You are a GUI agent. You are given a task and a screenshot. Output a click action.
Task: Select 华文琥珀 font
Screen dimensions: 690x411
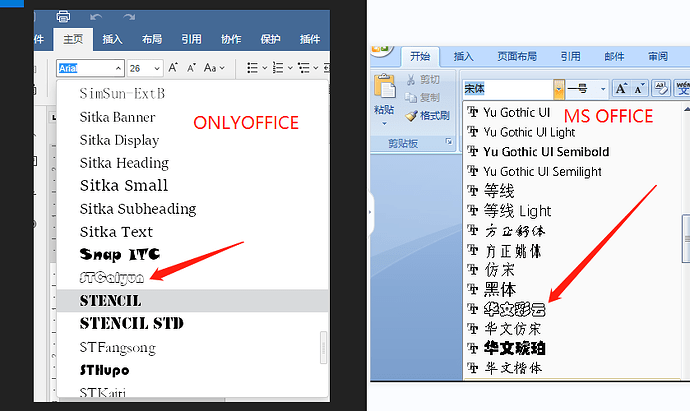[573, 348]
